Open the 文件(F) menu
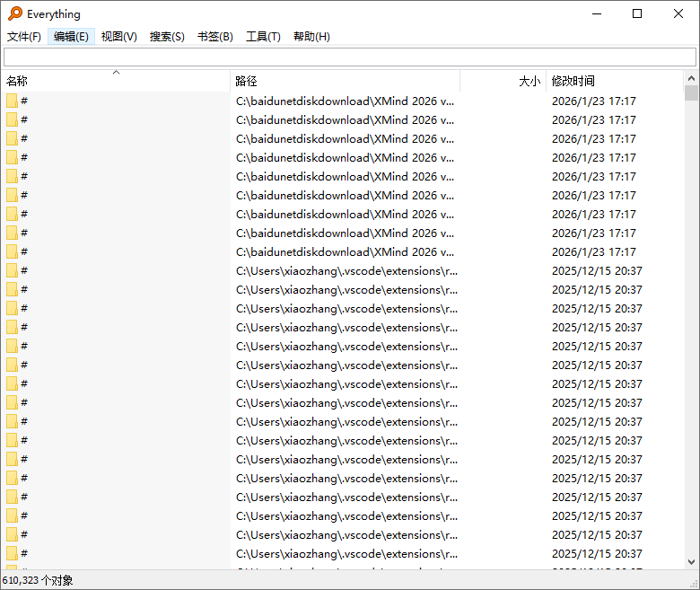Image resolution: width=700 pixels, height=590 pixels. pos(24,37)
